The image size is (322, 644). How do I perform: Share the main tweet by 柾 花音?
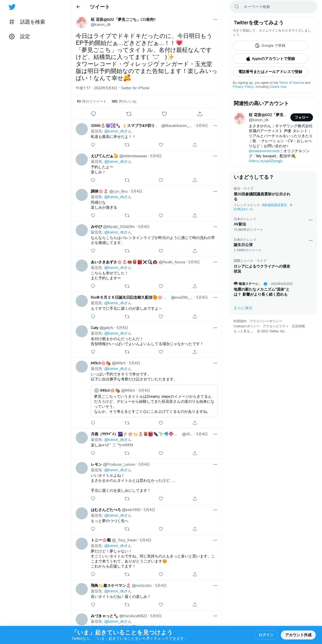(x=200, y=114)
